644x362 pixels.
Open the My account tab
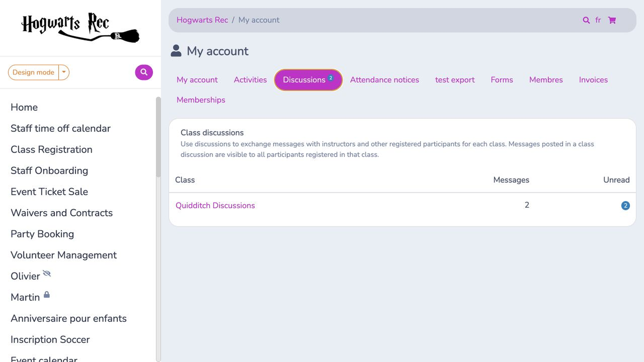tap(197, 80)
